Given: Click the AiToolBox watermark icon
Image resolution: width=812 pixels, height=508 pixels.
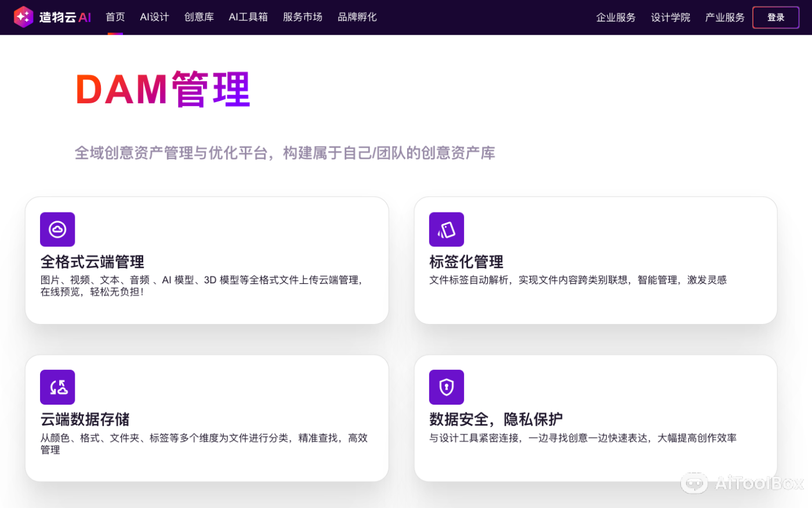Looking at the screenshot, I should [x=694, y=482].
